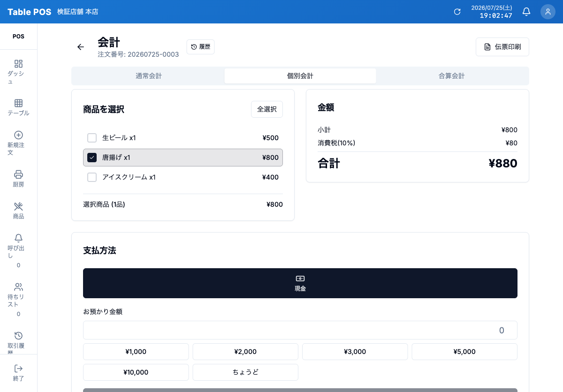Select the ¥10,000 quick amount button
The height and width of the screenshot is (392, 563).
(x=136, y=372)
